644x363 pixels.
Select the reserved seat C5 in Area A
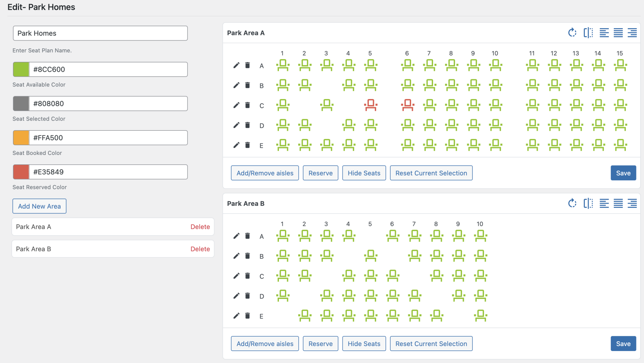point(370,105)
